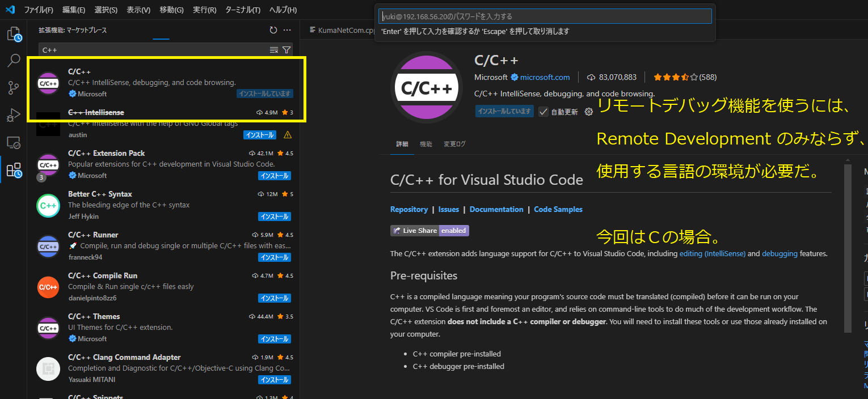The height and width of the screenshot is (399, 868).
Task: Click the extension details page scrollbar
Action: click(x=848, y=248)
